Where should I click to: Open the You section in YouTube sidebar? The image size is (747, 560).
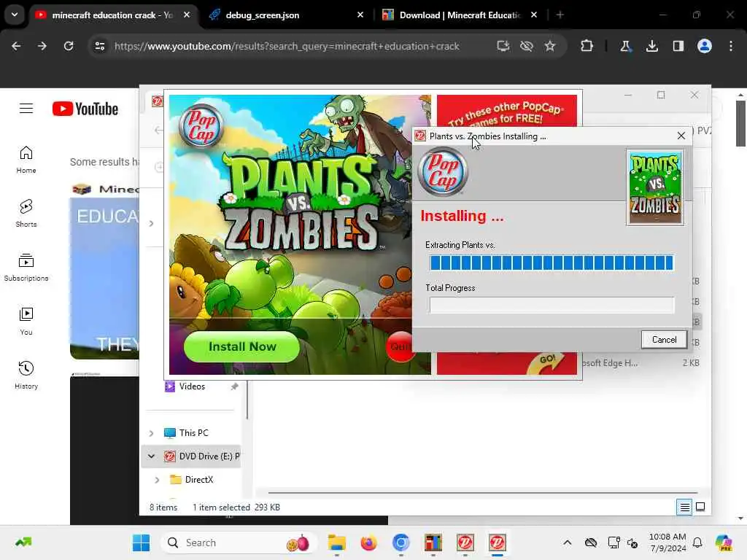point(26,322)
